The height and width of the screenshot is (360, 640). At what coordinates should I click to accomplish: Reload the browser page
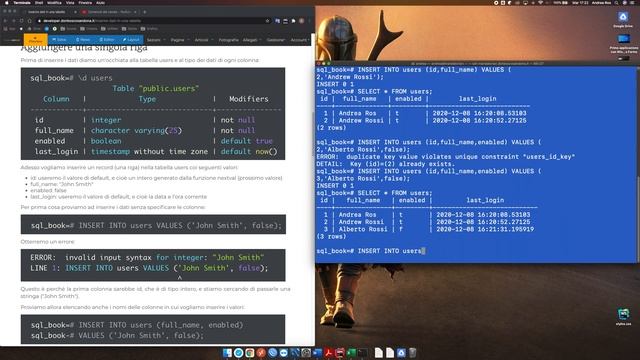21,21
